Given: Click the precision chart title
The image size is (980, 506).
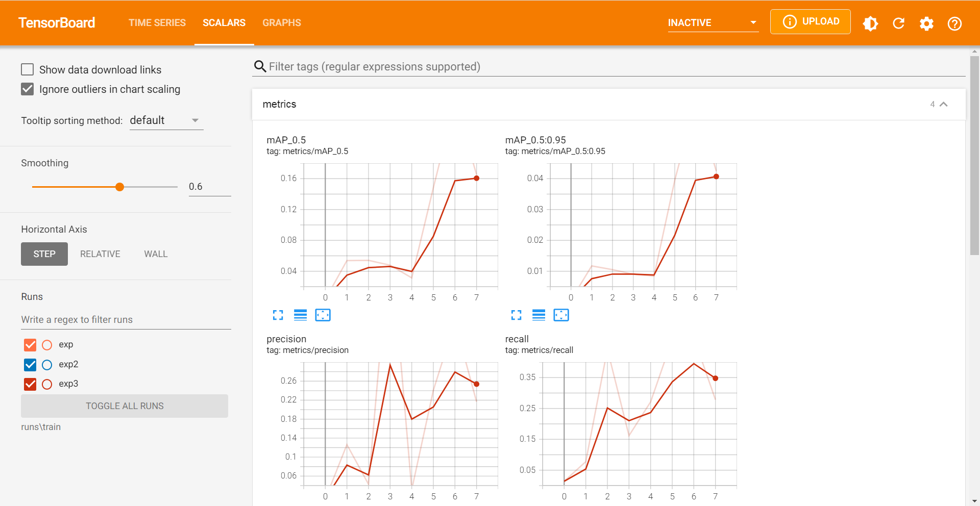Looking at the screenshot, I should (x=286, y=339).
